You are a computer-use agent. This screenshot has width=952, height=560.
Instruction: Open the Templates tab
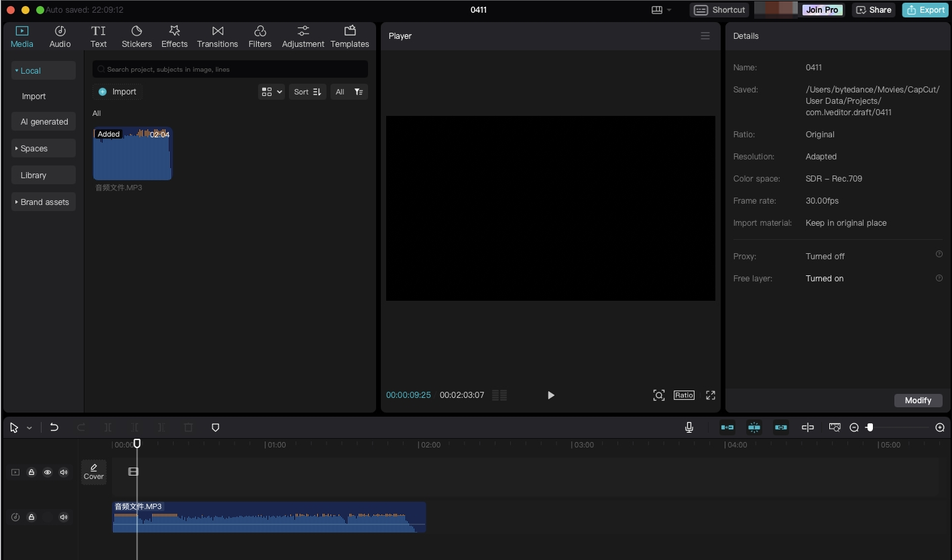coord(349,36)
